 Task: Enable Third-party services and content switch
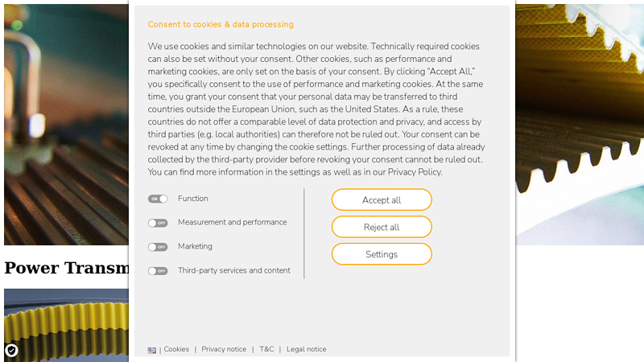click(158, 271)
